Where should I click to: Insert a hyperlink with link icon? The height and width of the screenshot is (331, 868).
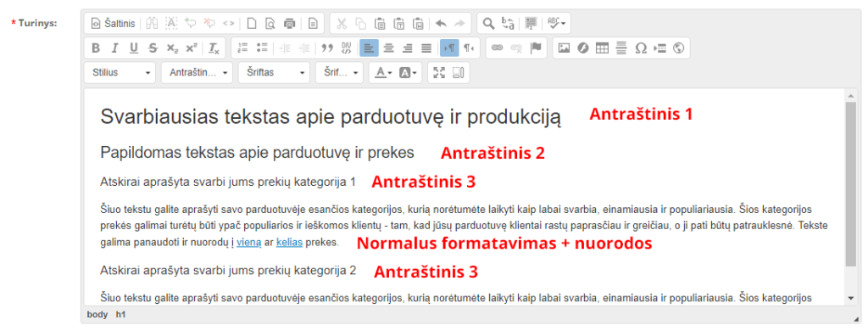click(497, 48)
